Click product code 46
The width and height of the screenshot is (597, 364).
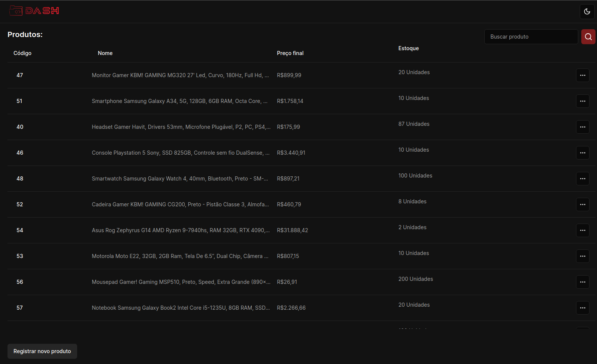[x=20, y=153]
